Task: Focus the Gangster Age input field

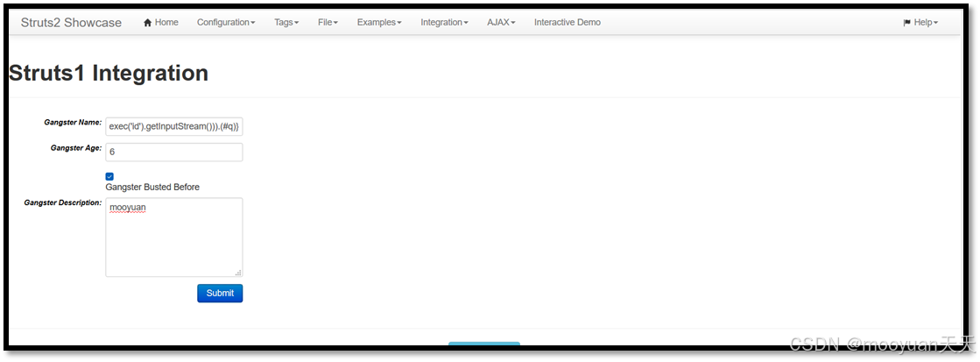Action: click(x=173, y=152)
